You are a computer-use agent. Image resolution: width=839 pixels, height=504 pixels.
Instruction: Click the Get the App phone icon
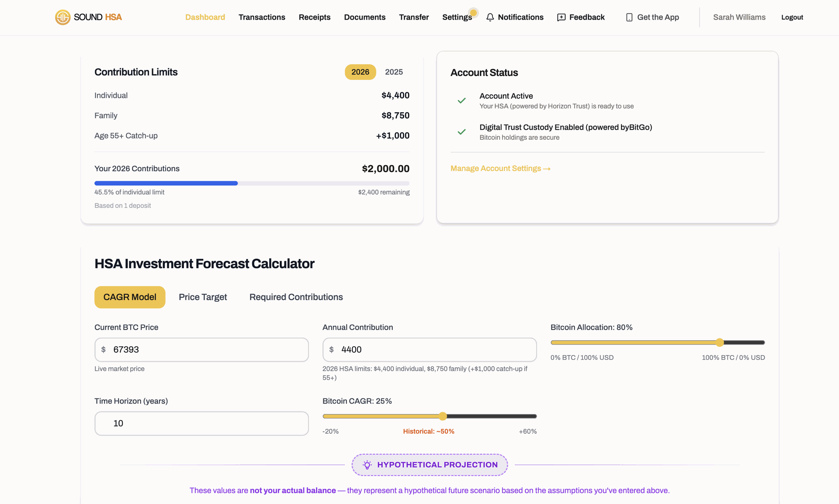[x=629, y=17]
